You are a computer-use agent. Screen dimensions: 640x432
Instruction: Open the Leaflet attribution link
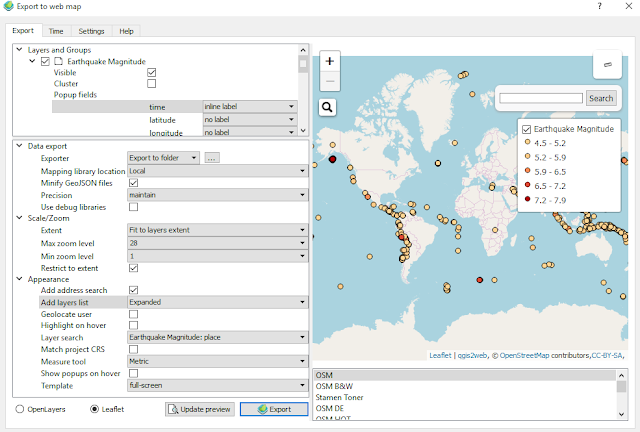point(440,355)
